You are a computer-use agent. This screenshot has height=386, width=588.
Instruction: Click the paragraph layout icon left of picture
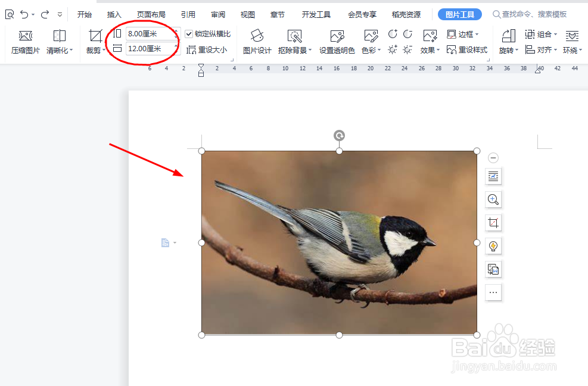coord(166,242)
